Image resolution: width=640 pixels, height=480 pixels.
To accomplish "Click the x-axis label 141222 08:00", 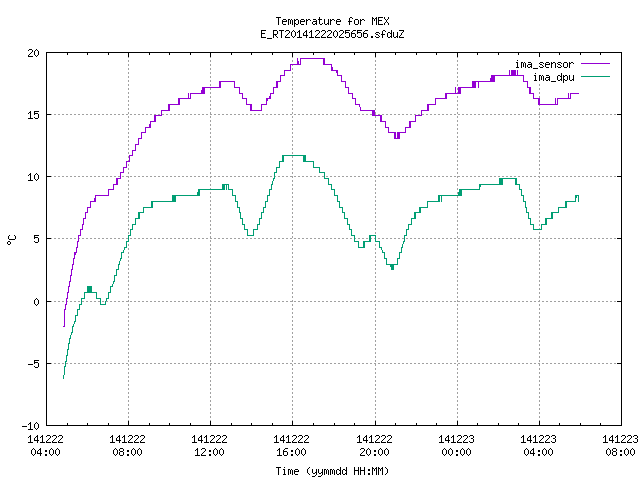I will (127, 446).
